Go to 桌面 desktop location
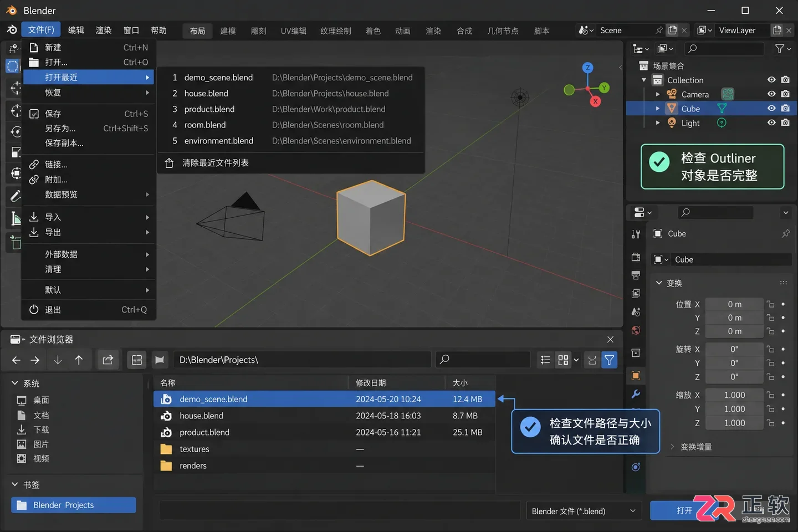The image size is (798, 532). 41,400
